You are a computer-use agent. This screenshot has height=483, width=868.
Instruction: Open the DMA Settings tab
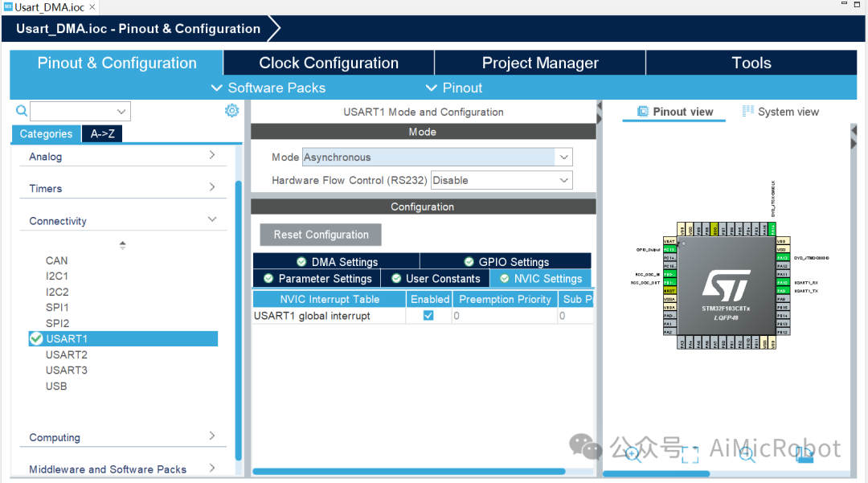point(337,262)
